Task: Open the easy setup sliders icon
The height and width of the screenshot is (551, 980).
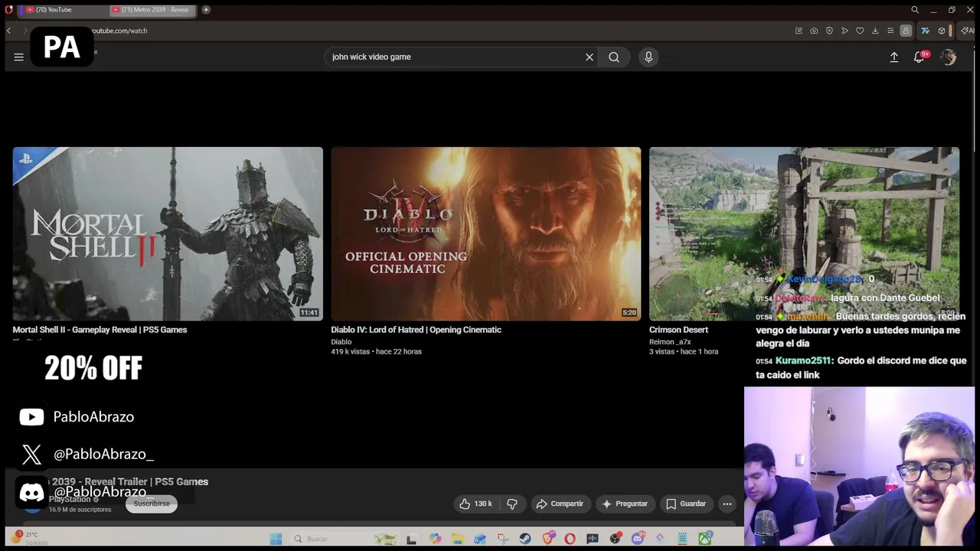Action: 890,31
